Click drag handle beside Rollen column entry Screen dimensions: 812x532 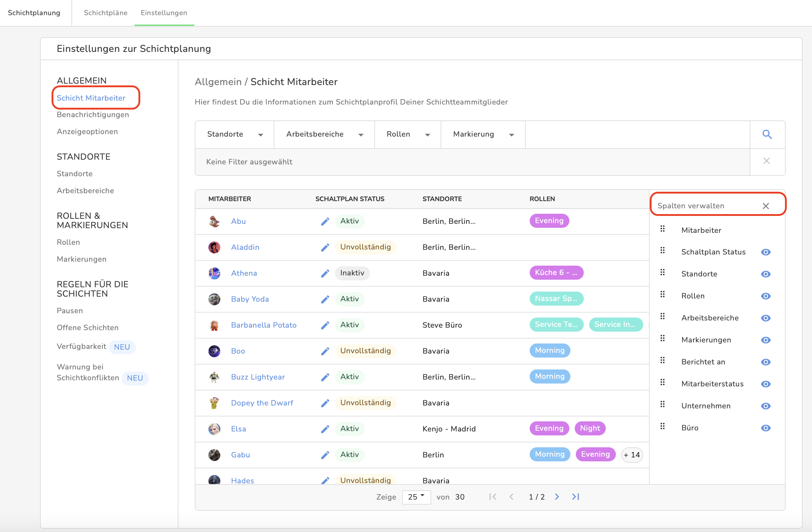662,294
